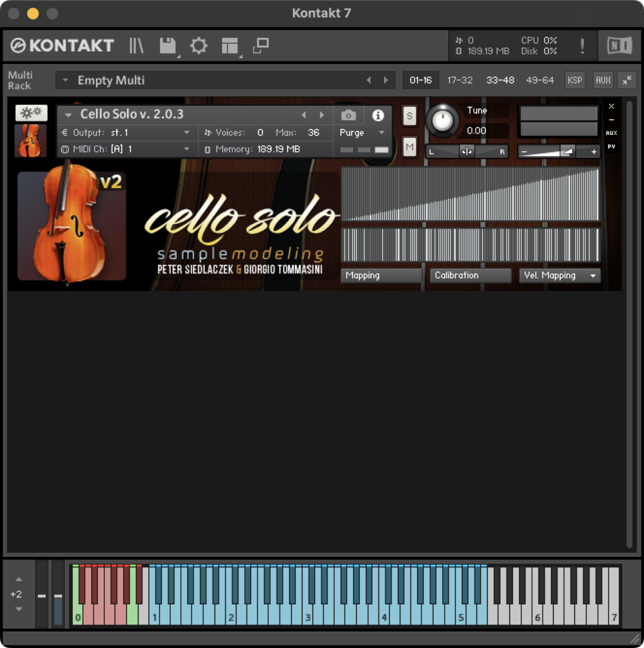Decrease volume with minus button
644x648 pixels.
click(524, 152)
